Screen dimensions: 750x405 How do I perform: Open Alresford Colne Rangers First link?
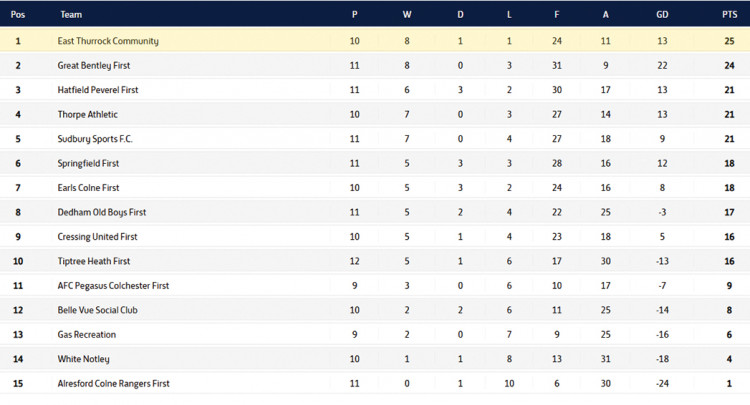click(x=115, y=384)
